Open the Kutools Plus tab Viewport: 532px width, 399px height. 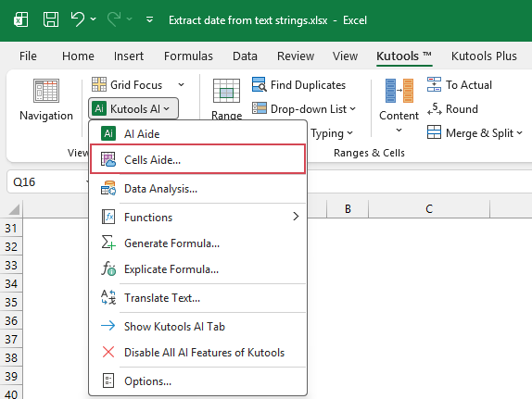tap(484, 56)
